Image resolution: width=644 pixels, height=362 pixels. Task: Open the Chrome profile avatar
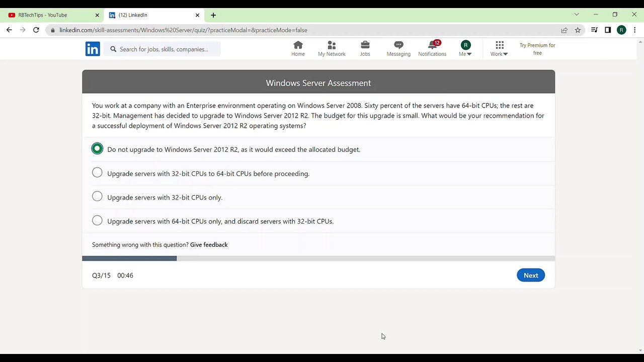click(x=621, y=30)
